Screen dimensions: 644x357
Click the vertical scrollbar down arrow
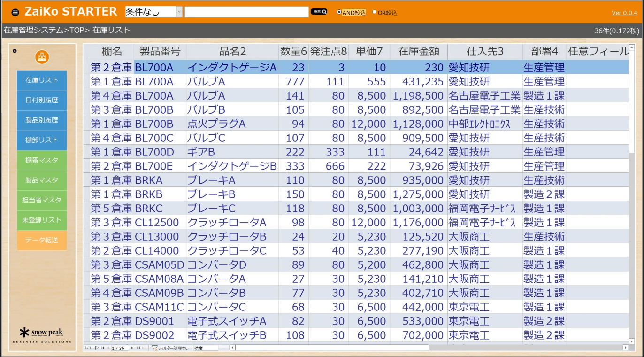tap(631, 341)
